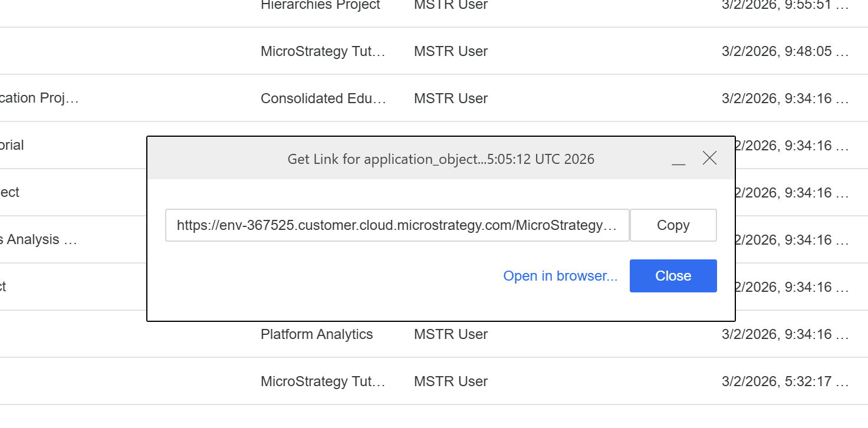Select the MicroStrategy Tut… row dated 5:32:17
Screen dimensions: 868x428
pyautogui.click(x=323, y=381)
